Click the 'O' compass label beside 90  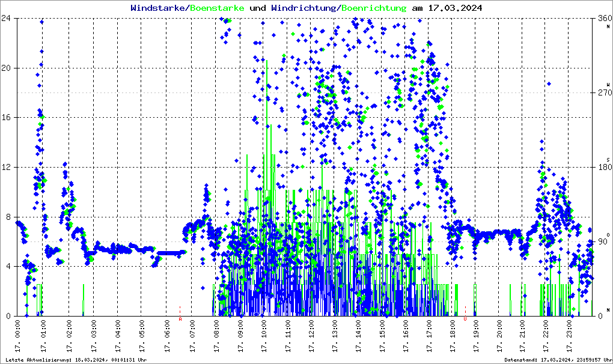click(608, 235)
